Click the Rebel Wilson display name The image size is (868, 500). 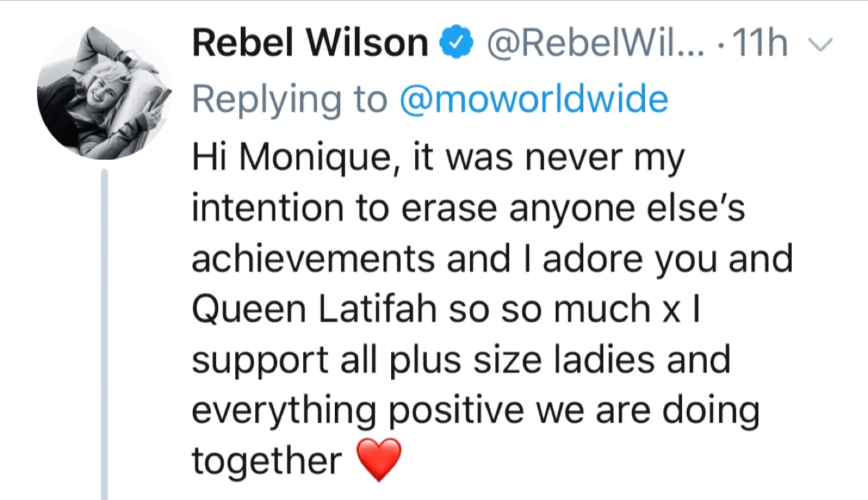310,45
